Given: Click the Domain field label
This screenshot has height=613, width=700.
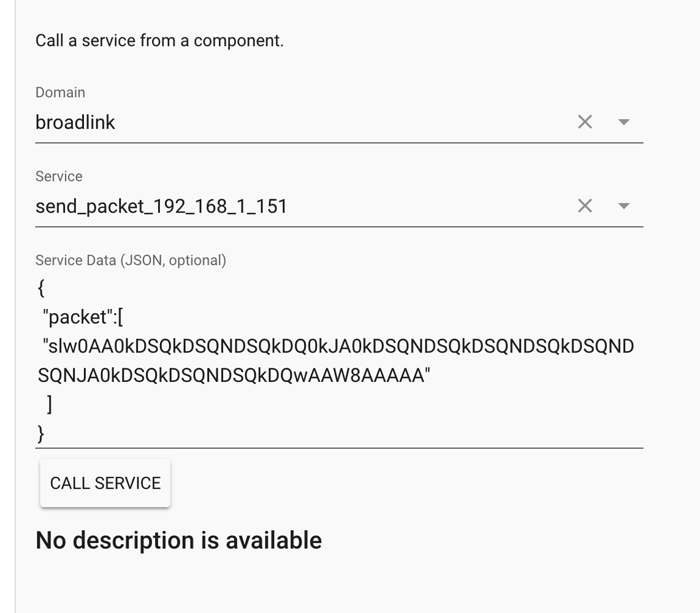Looking at the screenshot, I should click(x=60, y=93).
